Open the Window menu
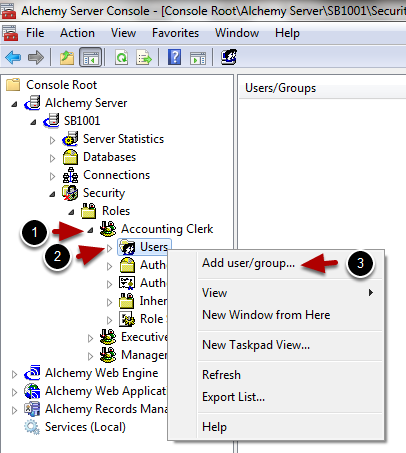 tap(237, 33)
